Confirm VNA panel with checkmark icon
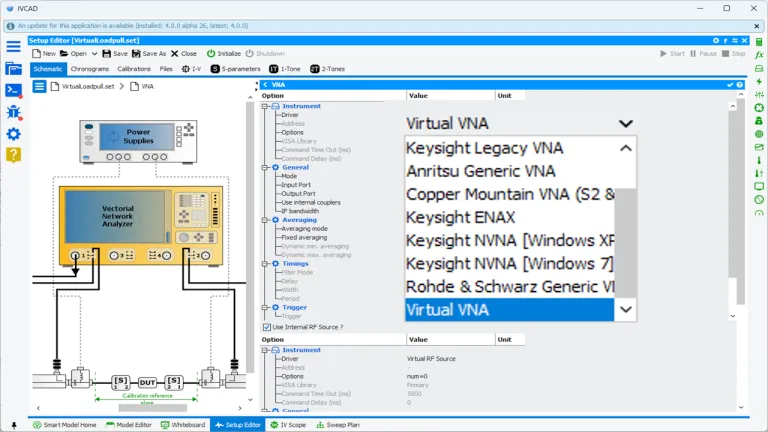The width and height of the screenshot is (768, 432). coord(730,85)
